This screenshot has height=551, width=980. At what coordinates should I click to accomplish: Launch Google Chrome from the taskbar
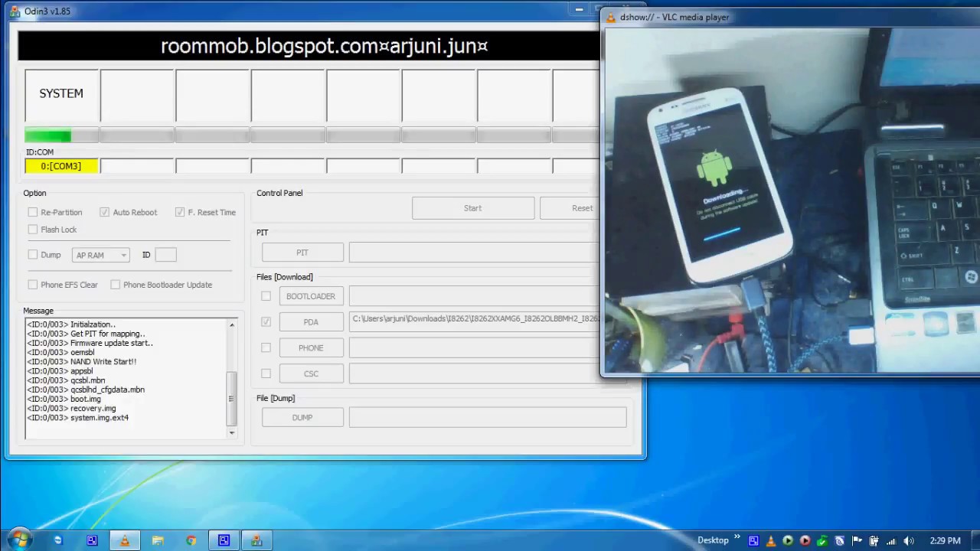191,540
